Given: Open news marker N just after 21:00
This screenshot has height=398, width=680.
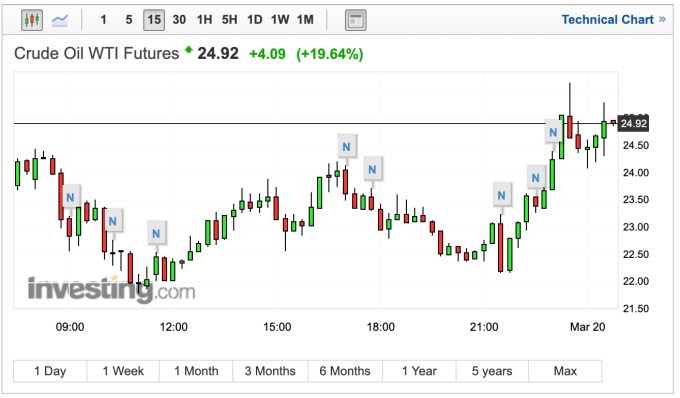Looking at the screenshot, I should (501, 196).
